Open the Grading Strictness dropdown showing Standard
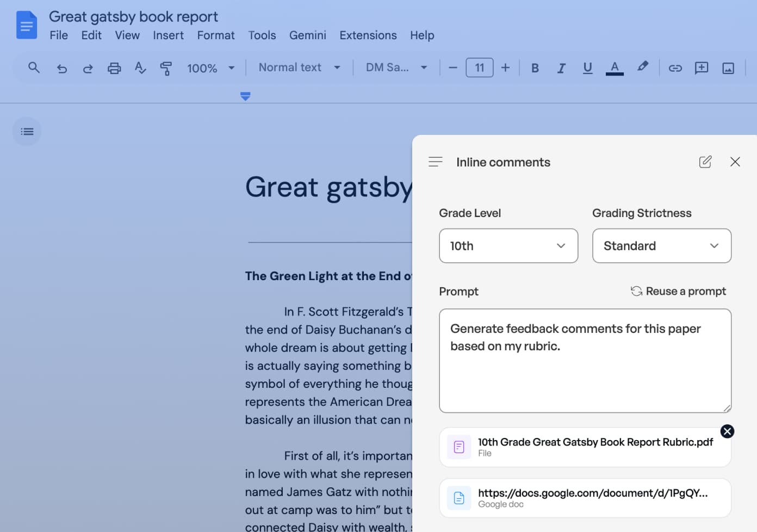Viewport: 757px width, 532px height. [662, 246]
